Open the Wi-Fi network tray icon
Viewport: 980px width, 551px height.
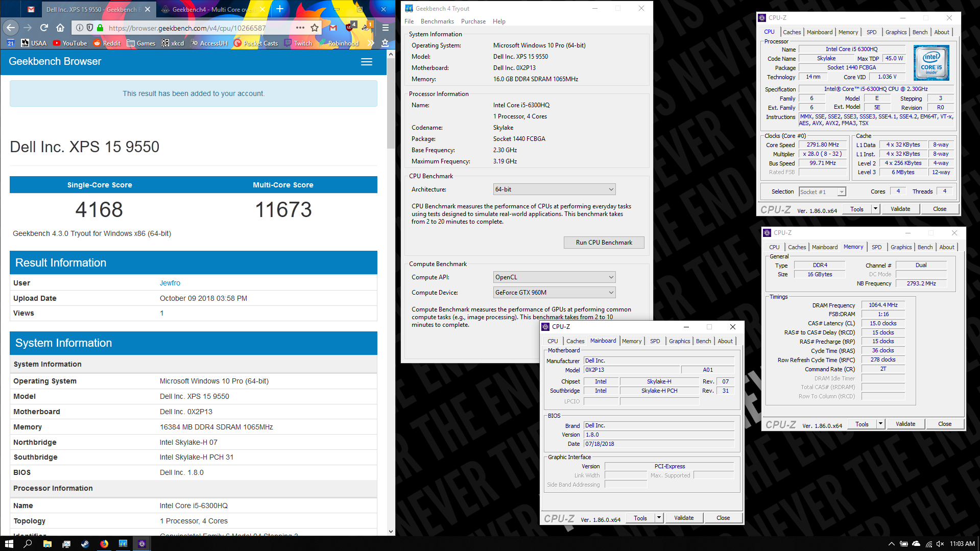(928, 544)
